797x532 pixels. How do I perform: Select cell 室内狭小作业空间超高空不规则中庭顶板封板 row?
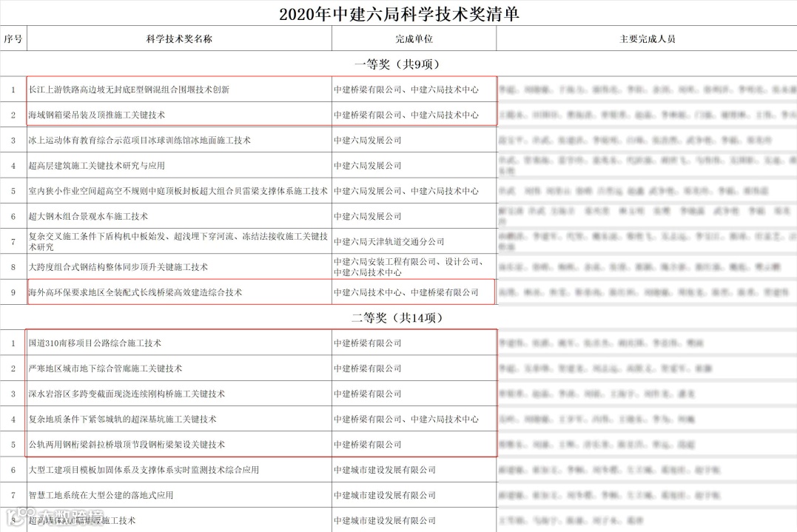[178, 191]
